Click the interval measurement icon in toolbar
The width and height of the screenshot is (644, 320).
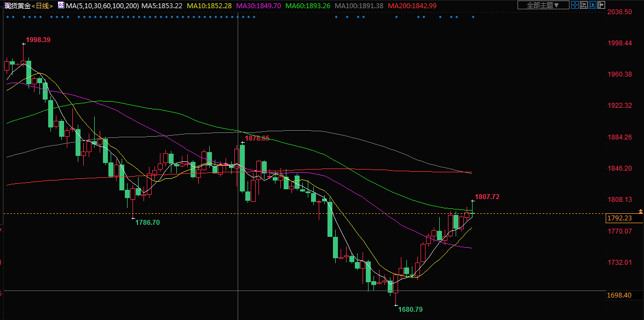point(585,5)
